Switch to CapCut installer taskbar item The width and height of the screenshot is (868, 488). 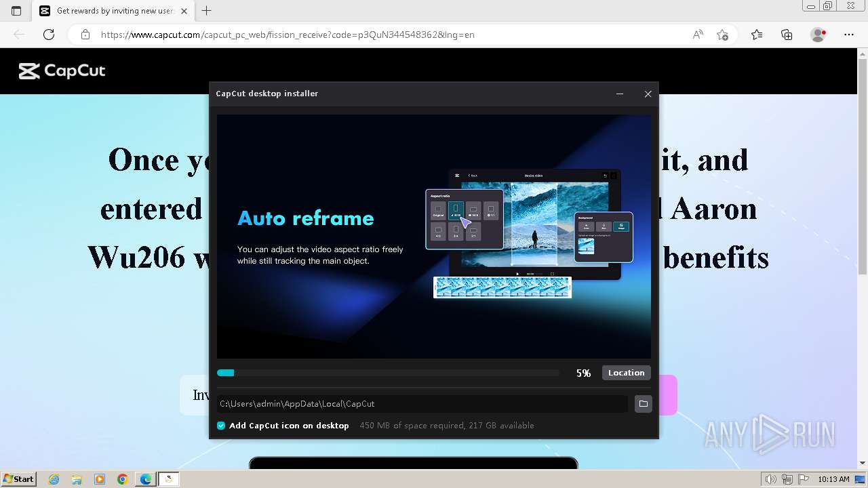pyautogui.click(x=169, y=479)
